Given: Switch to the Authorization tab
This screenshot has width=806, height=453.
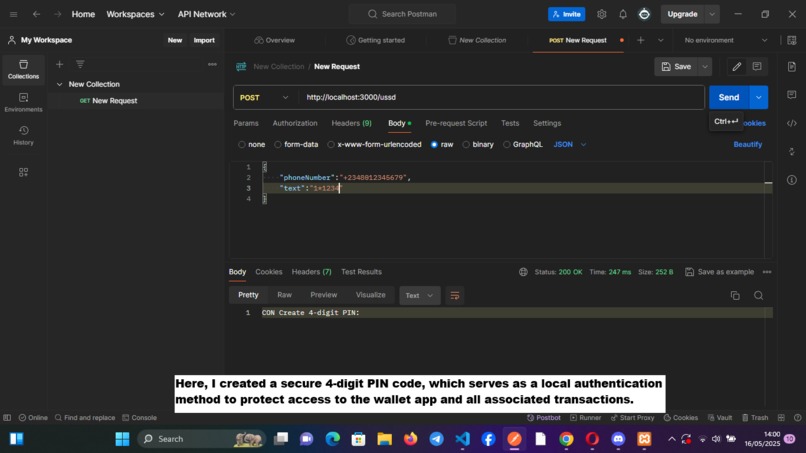Looking at the screenshot, I should point(295,123).
